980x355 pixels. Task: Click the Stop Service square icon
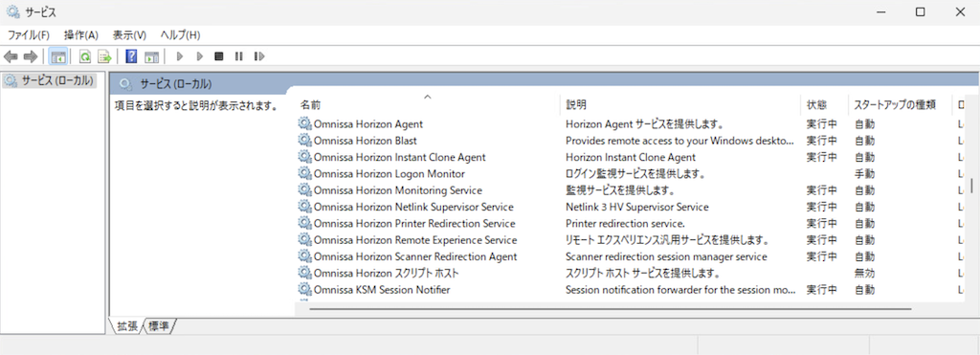point(219,56)
